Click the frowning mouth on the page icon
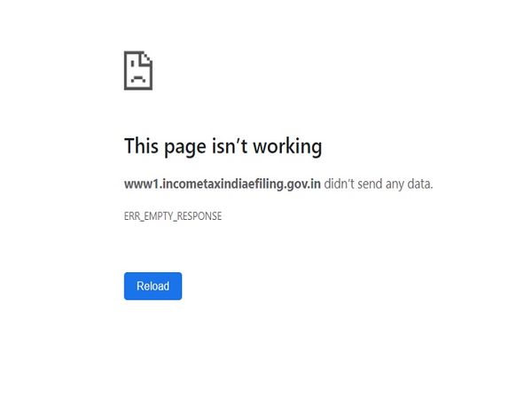The width and height of the screenshot is (532, 399). (x=138, y=80)
